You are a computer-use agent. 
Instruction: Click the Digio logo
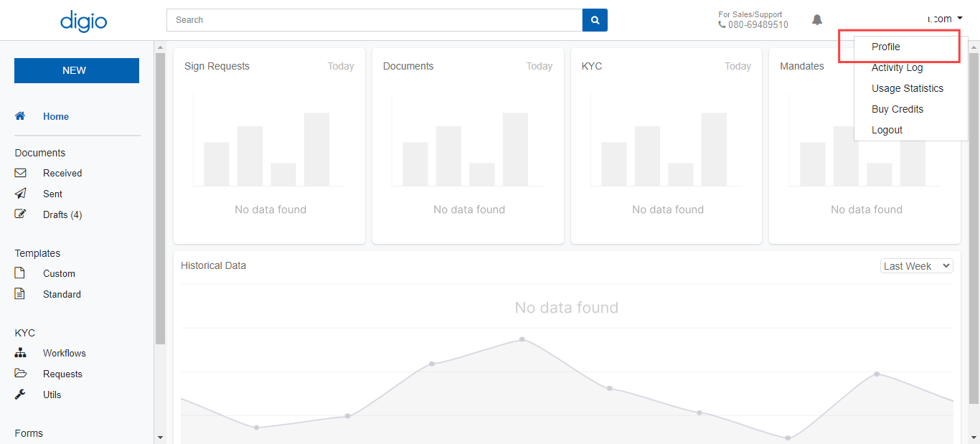coord(83,21)
